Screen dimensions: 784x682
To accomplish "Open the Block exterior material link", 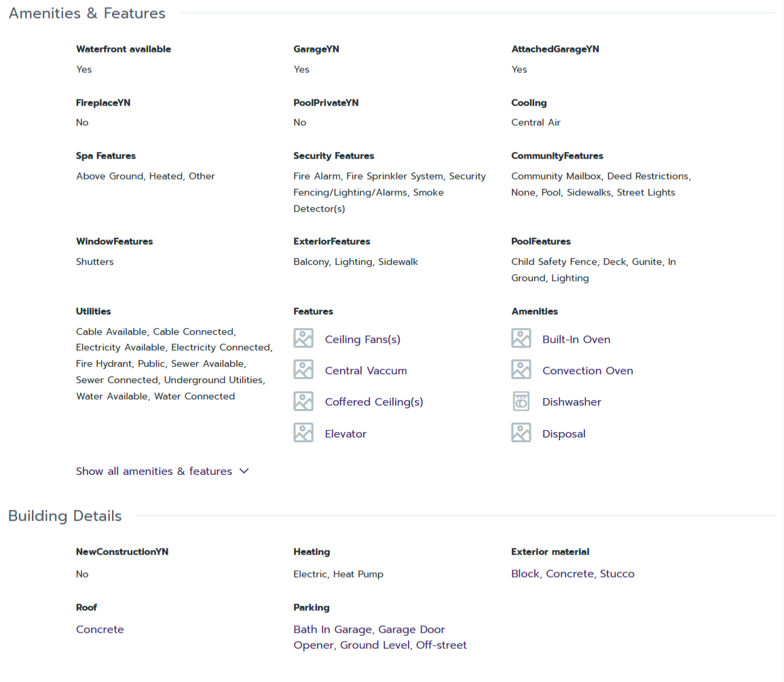I will click(x=525, y=574).
